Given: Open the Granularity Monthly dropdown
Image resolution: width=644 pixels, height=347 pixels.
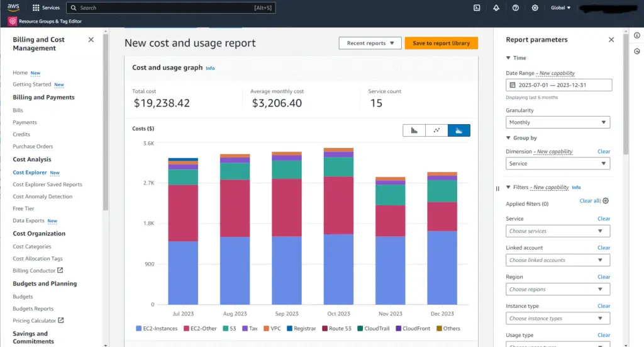Looking at the screenshot, I should click(558, 123).
